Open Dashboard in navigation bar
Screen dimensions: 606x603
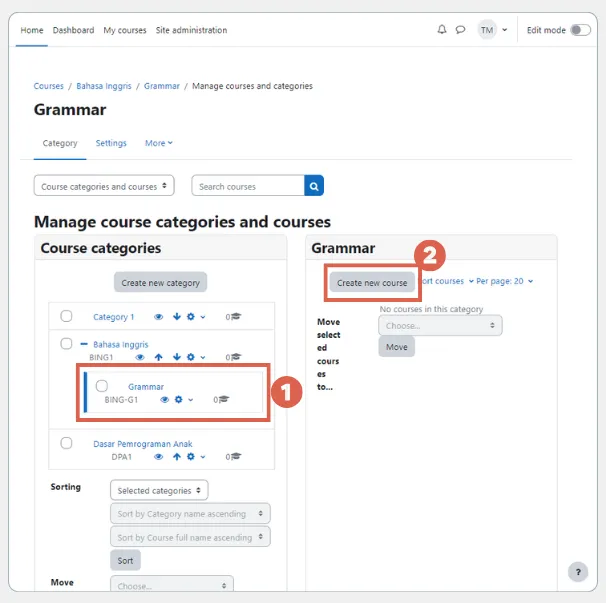73,30
